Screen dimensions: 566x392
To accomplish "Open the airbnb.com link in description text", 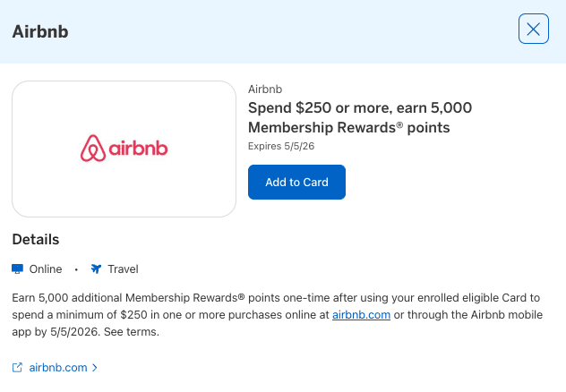I will [361, 314].
